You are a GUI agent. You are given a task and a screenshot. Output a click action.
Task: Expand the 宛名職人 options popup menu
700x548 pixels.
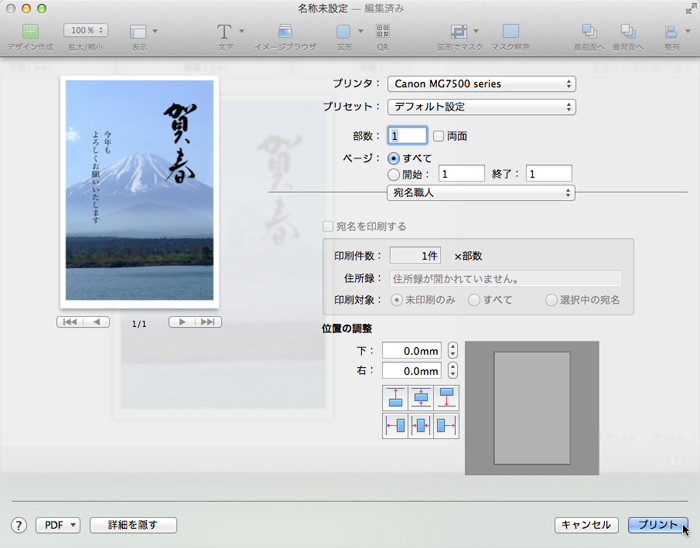[481, 192]
